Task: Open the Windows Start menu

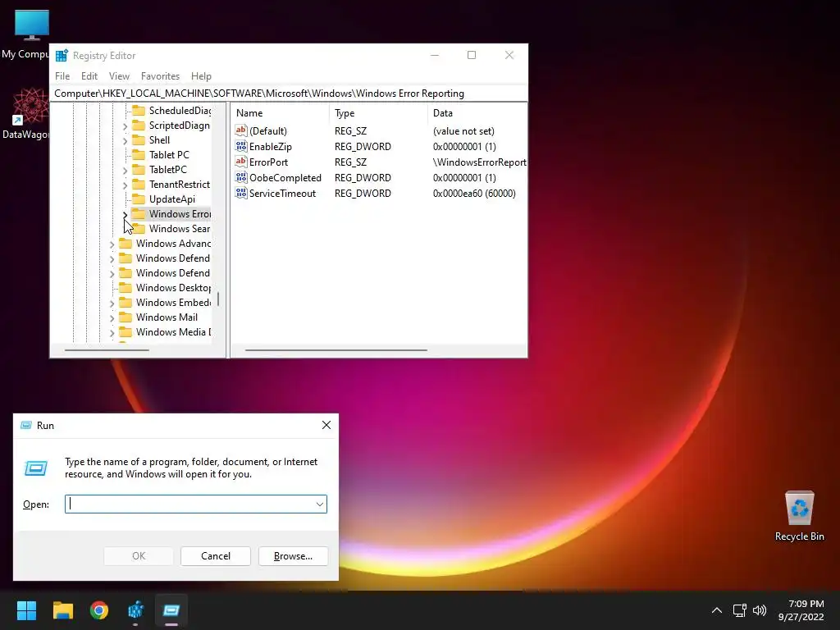Action: [x=26, y=610]
